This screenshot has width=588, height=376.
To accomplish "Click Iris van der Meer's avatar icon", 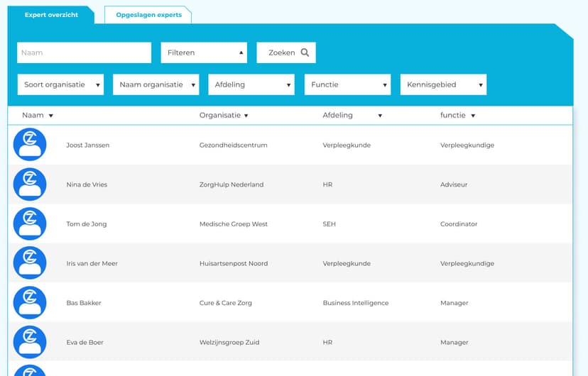I will click(x=30, y=263).
